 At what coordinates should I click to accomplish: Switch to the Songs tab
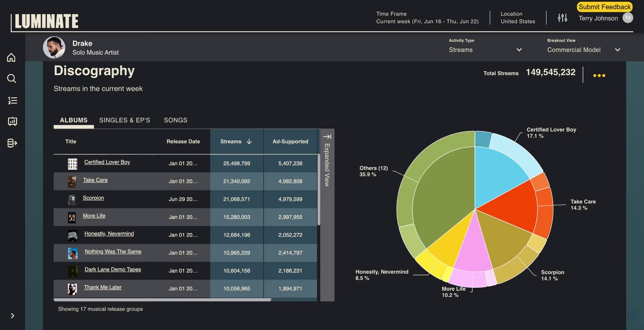click(x=176, y=120)
